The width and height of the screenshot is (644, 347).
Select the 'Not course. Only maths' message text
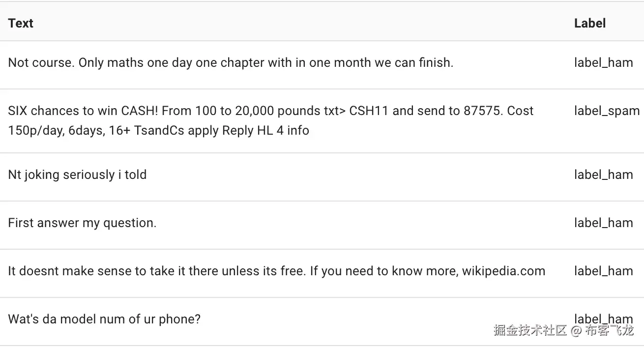pos(230,63)
